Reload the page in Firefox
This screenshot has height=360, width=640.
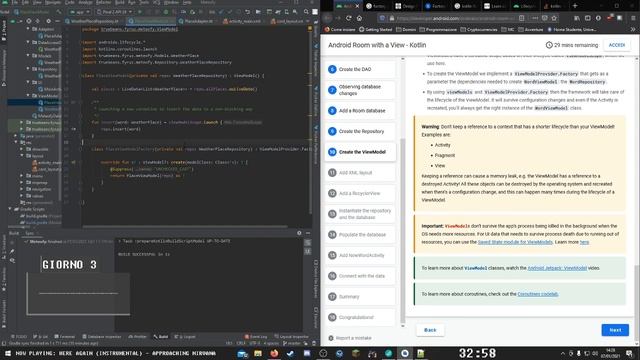(349, 18)
